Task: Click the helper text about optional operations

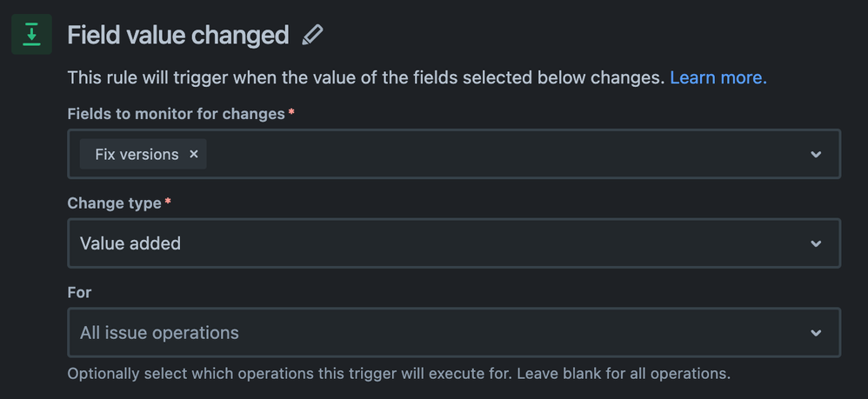Action: click(x=399, y=374)
